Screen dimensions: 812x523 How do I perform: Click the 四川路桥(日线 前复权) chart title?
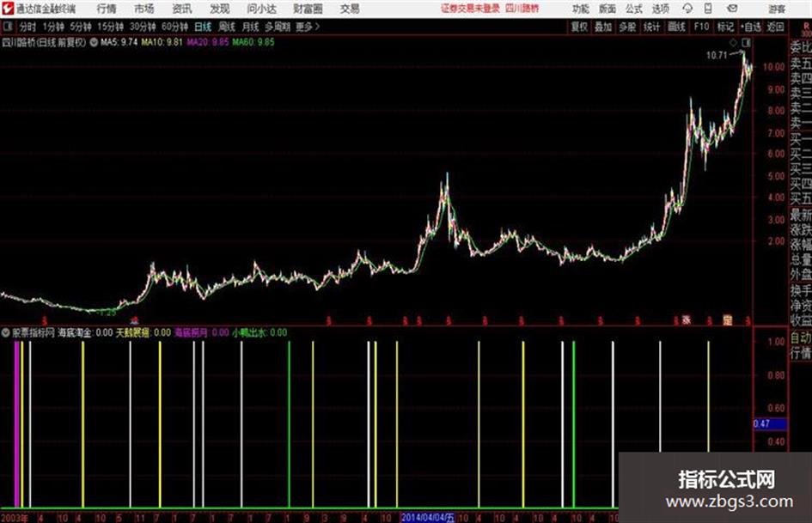pos(44,42)
